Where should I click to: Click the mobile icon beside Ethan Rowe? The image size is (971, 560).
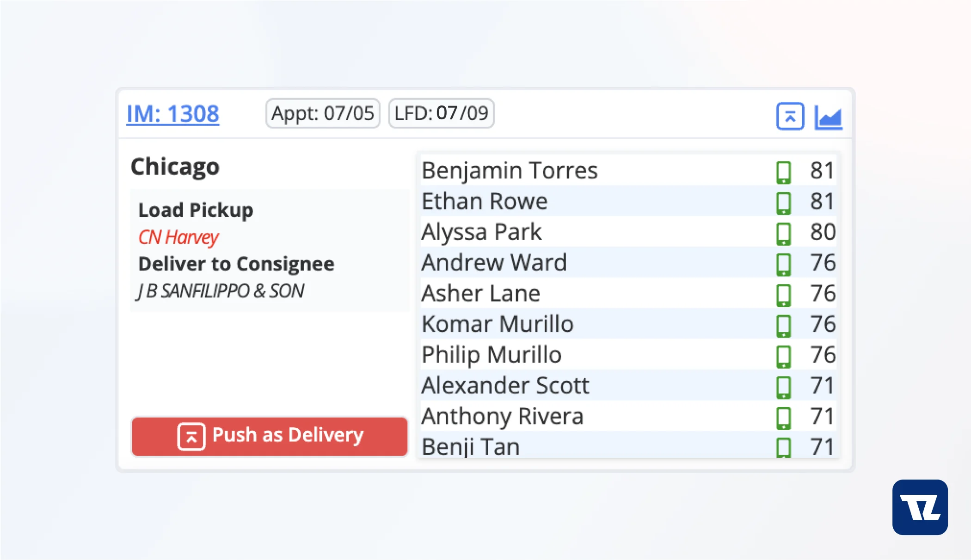[x=783, y=203]
